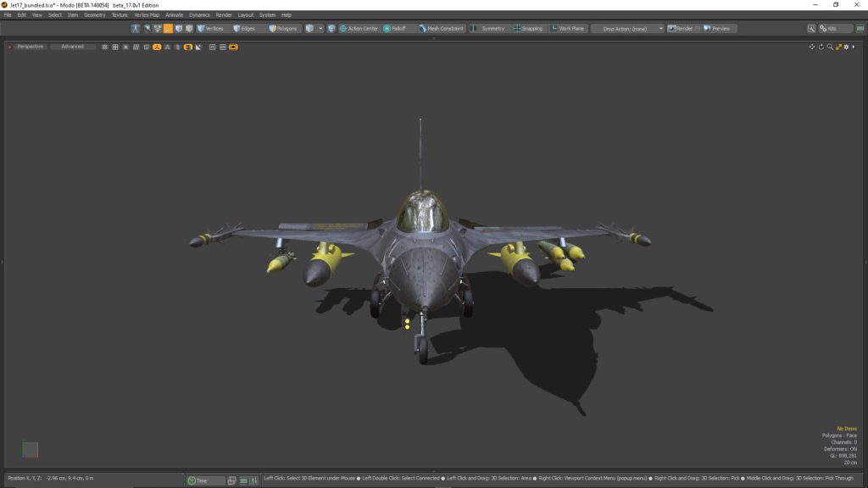Click the four-squares viewport grid icon
868x488 pixels.
[115, 47]
